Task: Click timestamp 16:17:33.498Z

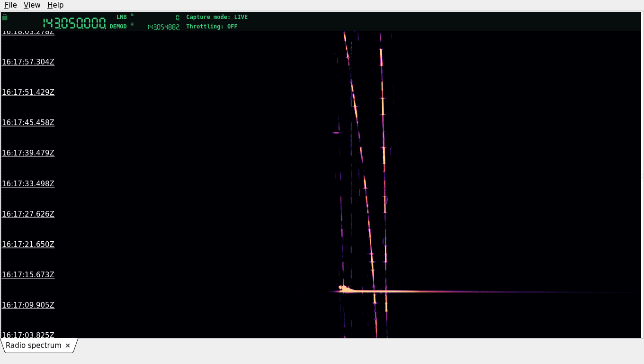Action: [28, 183]
